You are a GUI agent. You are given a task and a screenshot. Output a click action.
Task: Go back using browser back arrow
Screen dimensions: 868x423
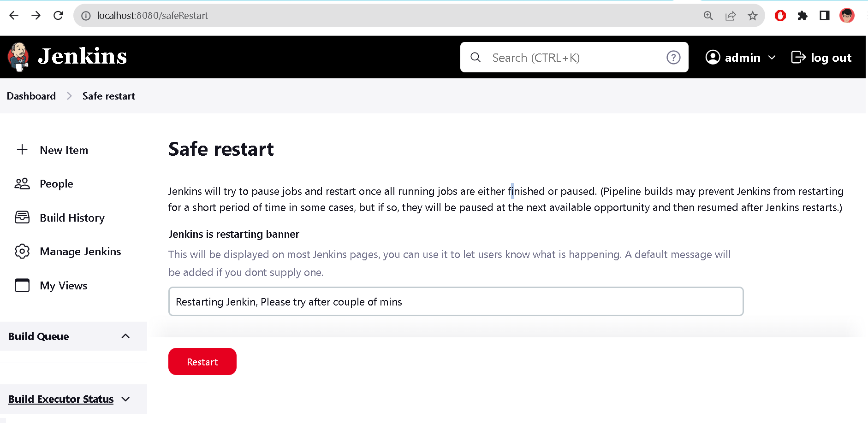14,16
